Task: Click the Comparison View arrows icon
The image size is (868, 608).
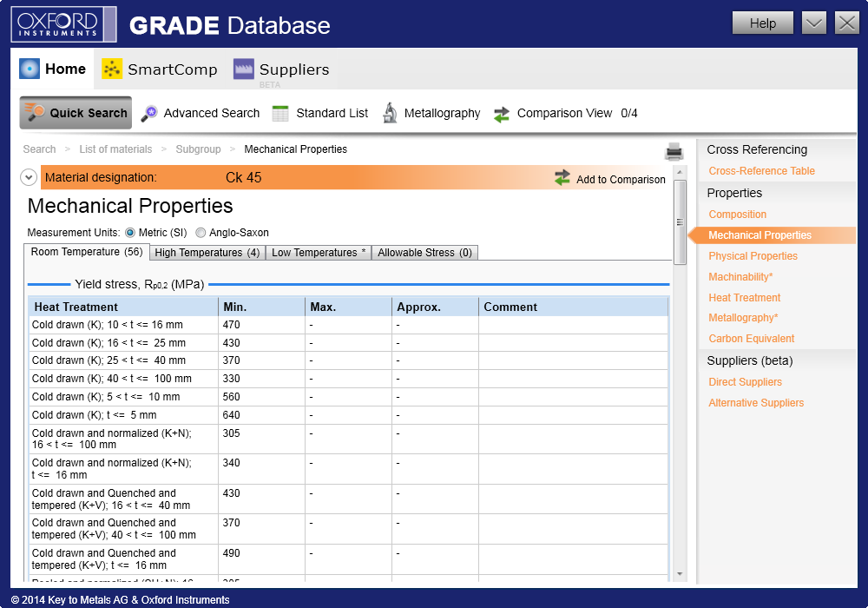Action: click(502, 114)
